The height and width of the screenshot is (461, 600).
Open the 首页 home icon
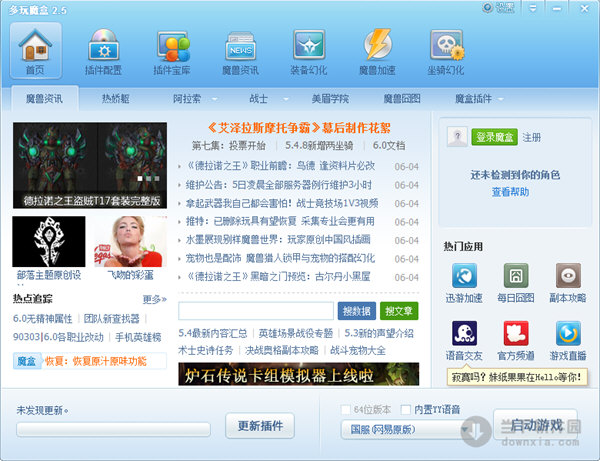(x=35, y=51)
